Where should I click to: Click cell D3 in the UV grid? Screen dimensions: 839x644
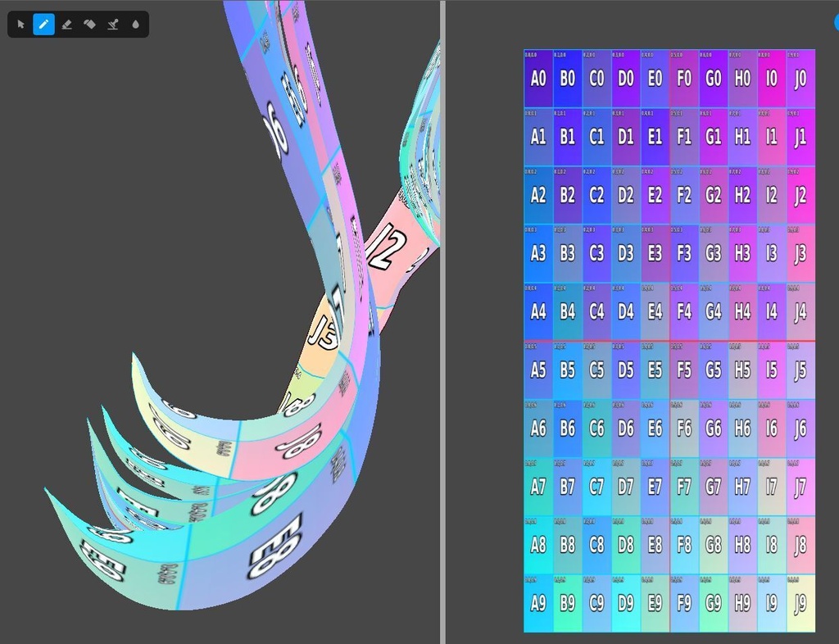625,253
